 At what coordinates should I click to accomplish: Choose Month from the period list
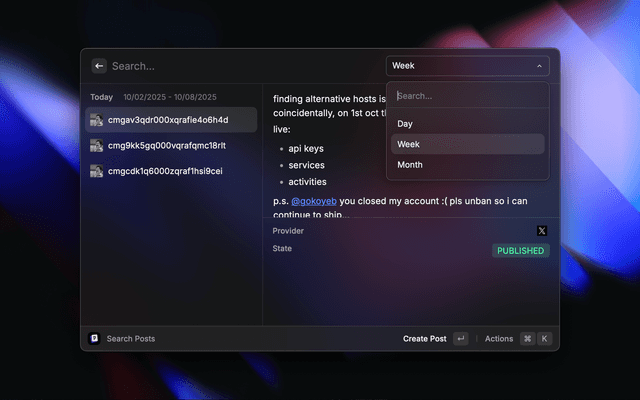[x=410, y=165]
